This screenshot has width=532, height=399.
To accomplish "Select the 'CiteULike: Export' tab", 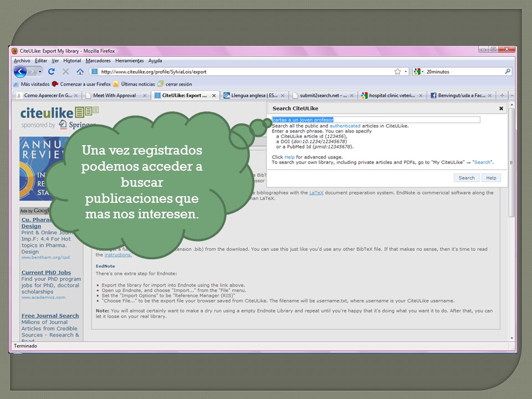I will pos(185,96).
